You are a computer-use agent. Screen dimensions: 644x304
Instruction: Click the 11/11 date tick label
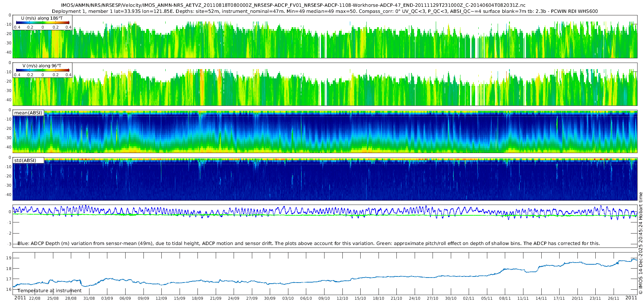tap(523, 298)
